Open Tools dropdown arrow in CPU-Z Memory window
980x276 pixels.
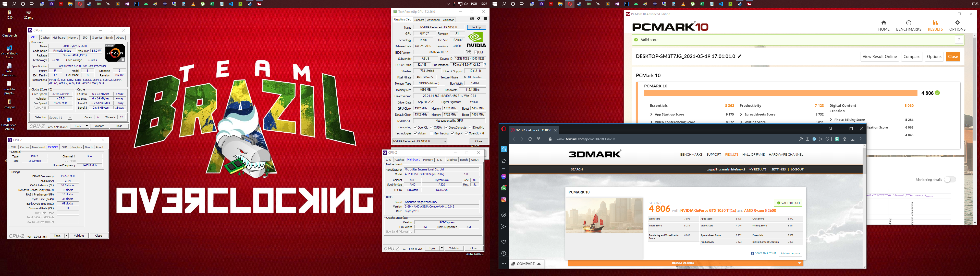point(67,236)
